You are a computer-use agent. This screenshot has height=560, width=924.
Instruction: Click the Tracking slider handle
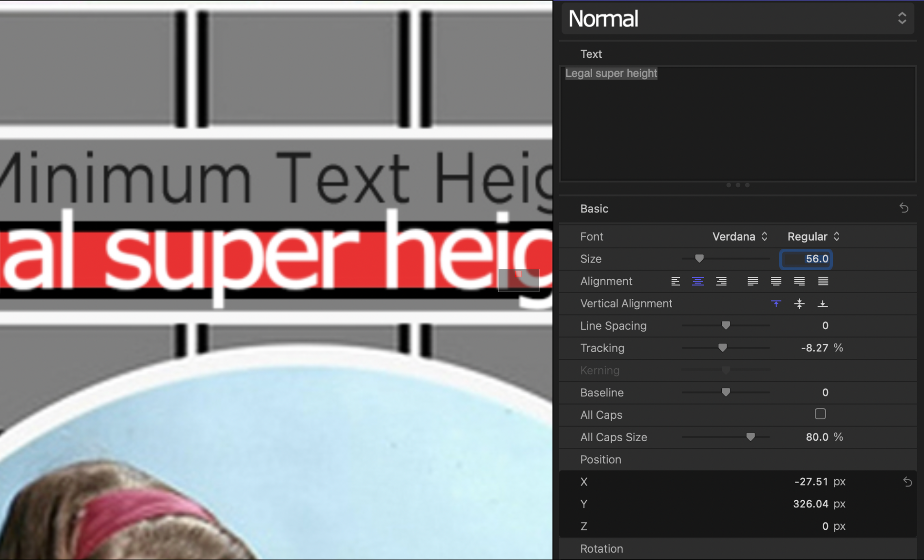[723, 348]
